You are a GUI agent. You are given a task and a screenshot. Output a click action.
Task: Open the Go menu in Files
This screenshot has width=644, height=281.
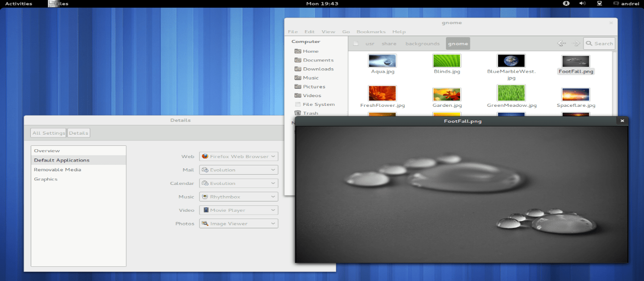point(346,31)
